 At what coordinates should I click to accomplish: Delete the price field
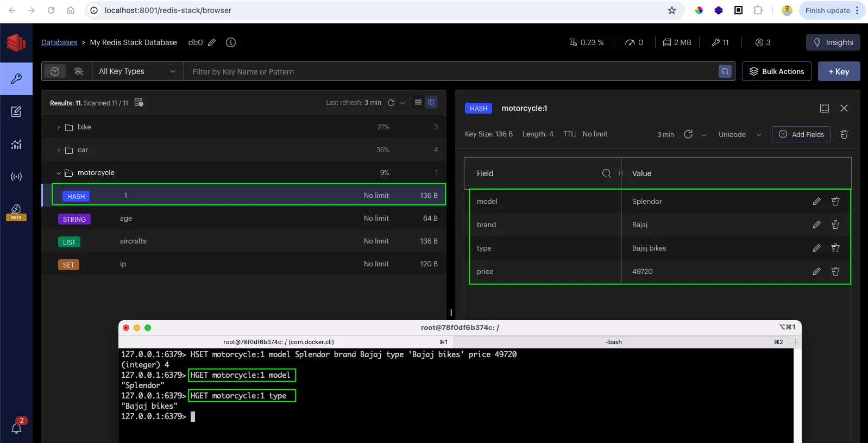click(835, 271)
